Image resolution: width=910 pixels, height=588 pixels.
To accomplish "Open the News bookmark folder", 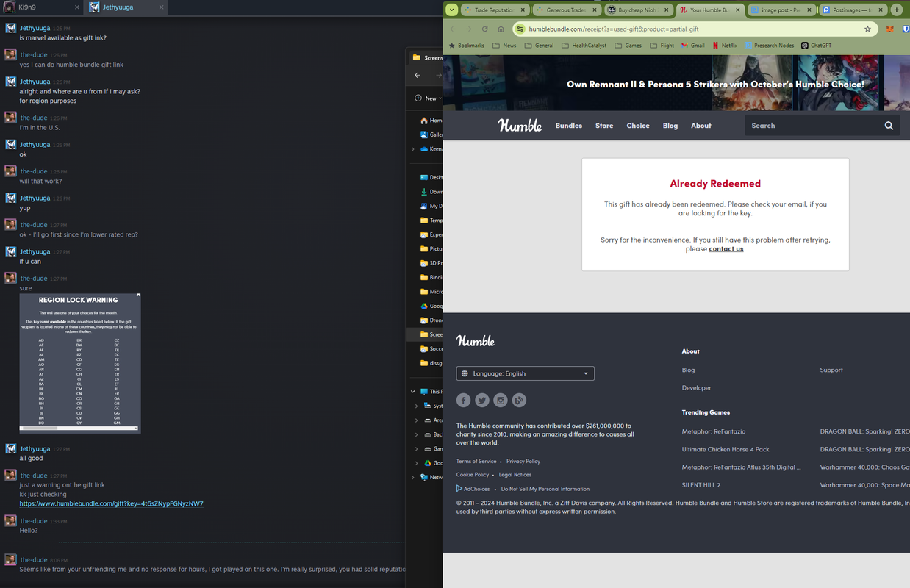I will coord(504,46).
